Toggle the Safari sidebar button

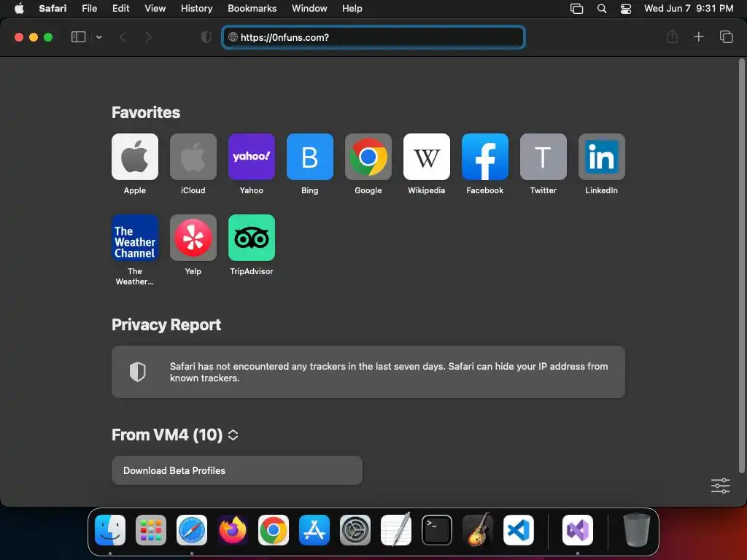78,37
